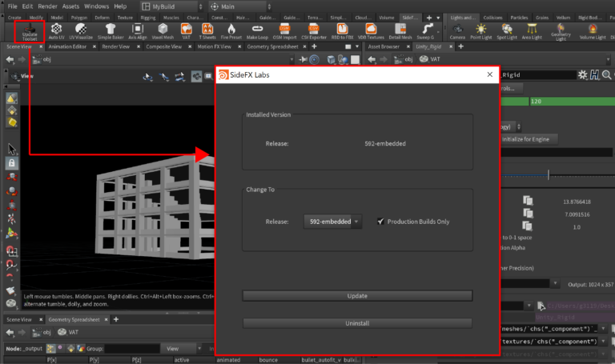Image resolution: width=615 pixels, height=364 pixels.
Task: Create an Area Light
Action: click(532, 31)
